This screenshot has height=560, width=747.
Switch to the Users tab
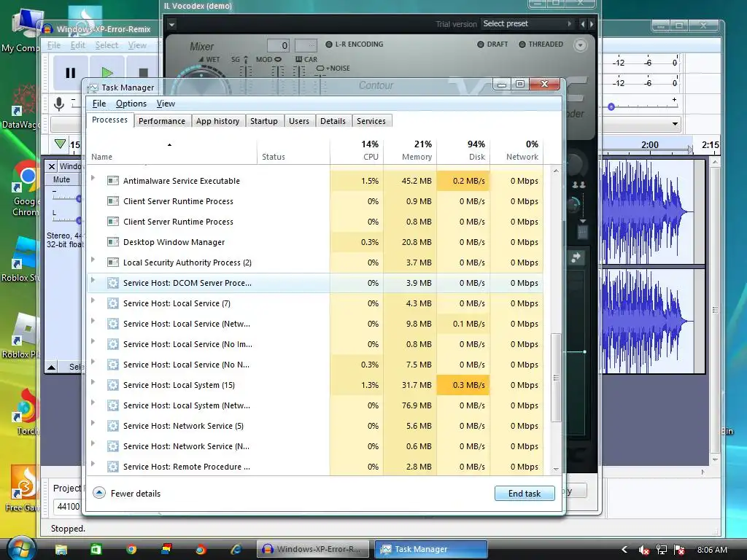click(298, 122)
